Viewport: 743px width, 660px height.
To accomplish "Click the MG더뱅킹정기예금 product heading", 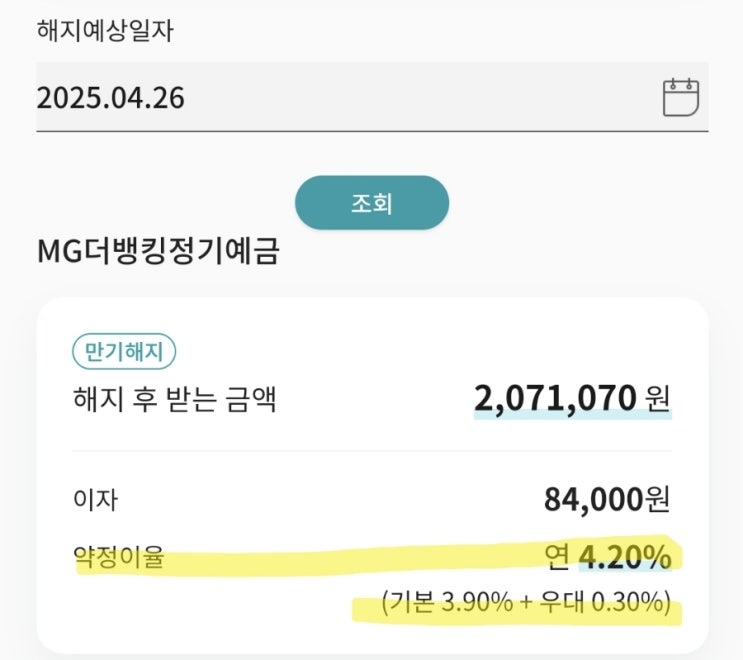I will coord(157,251).
